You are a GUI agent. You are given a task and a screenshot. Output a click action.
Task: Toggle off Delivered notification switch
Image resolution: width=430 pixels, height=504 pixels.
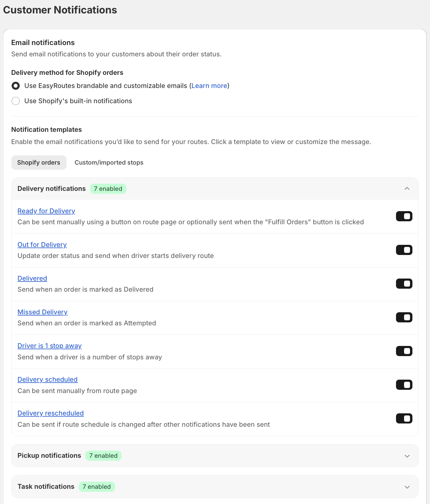pos(404,284)
